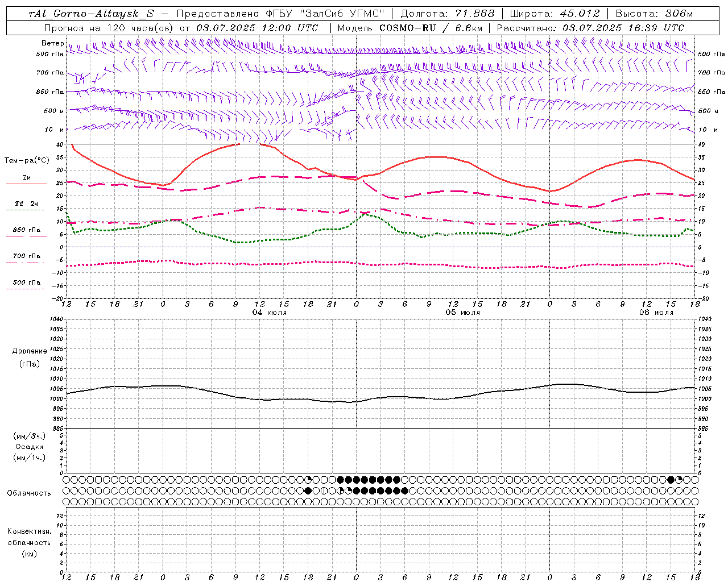Click the Конвективн. convective cloud label
The width and height of the screenshot is (728, 582).
29,531
